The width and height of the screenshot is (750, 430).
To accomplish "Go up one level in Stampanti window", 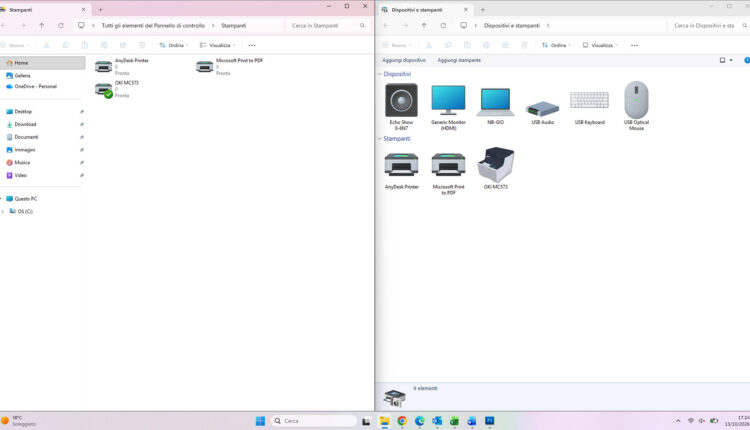I will (x=42, y=25).
